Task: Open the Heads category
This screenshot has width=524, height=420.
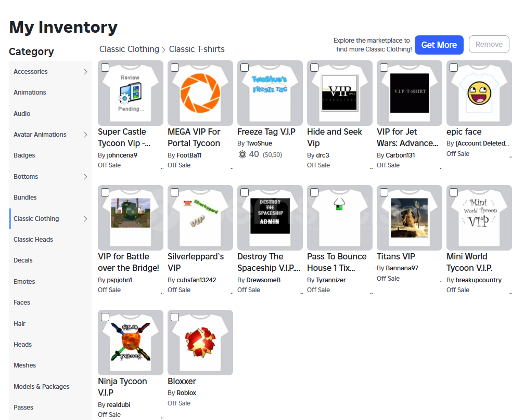Action: point(50,345)
